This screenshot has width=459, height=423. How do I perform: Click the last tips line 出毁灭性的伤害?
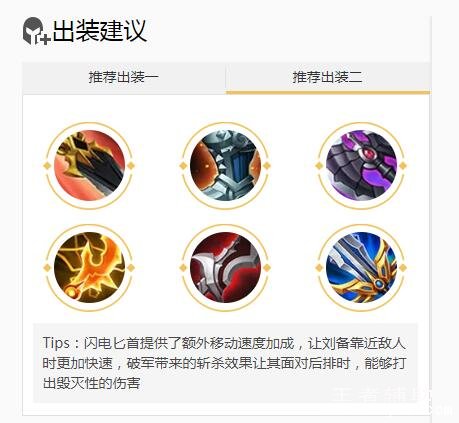pos(92,383)
